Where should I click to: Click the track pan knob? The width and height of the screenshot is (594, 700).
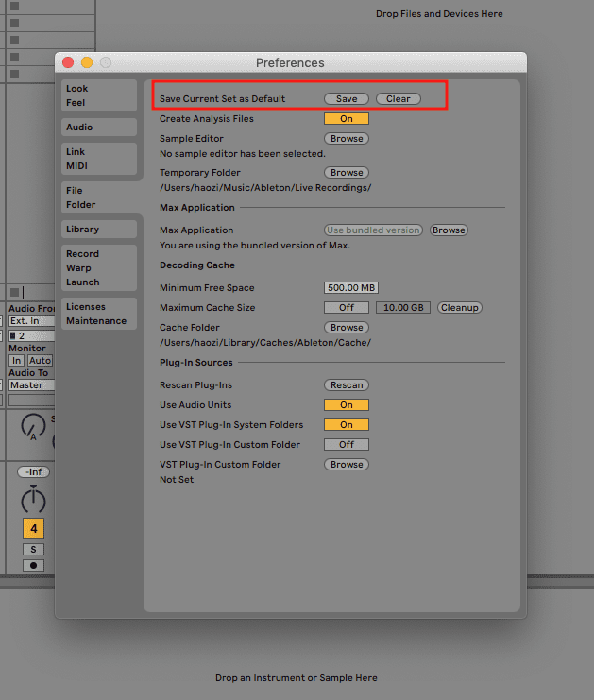(x=33, y=500)
